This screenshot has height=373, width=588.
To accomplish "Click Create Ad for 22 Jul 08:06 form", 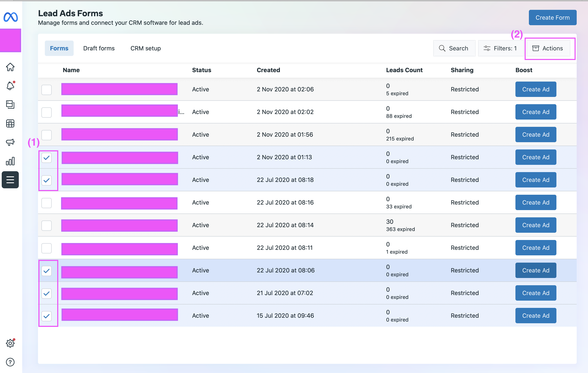I will coord(535,270).
